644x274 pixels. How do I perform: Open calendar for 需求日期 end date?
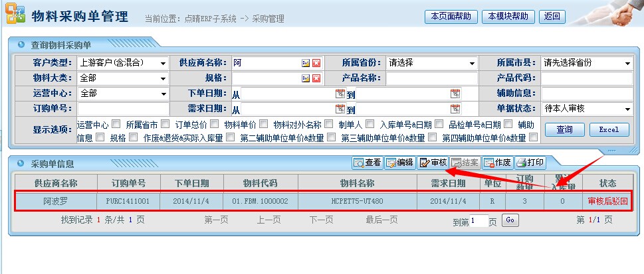click(x=455, y=109)
